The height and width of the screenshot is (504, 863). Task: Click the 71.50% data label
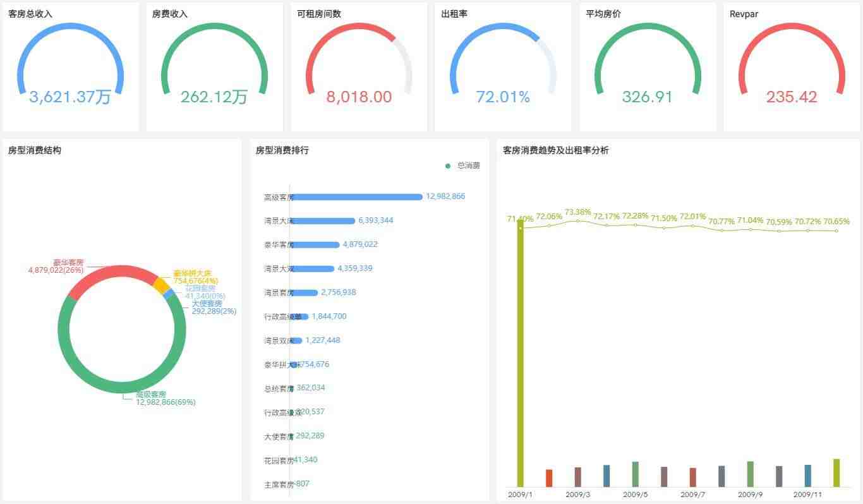tap(664, 219)
